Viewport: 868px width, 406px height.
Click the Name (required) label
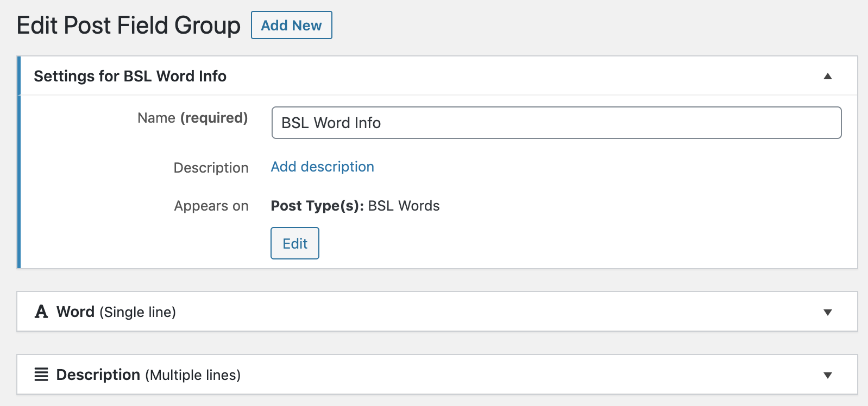pos(192,118)
